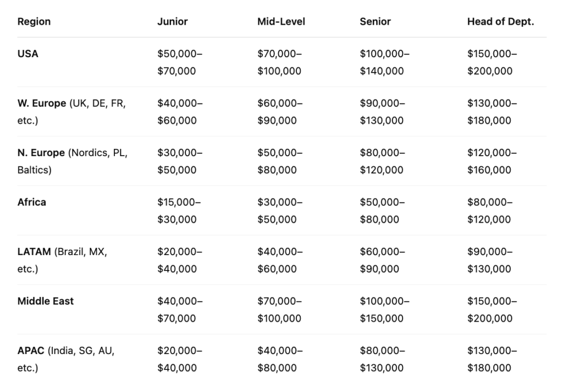
Task: Select the Middle East row label
Action: 46,301
